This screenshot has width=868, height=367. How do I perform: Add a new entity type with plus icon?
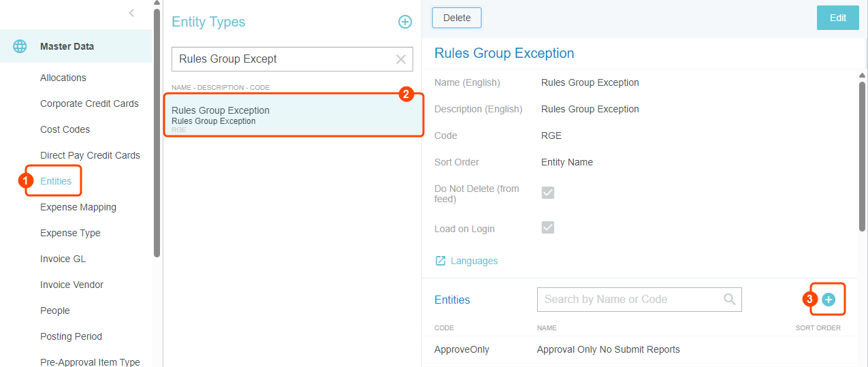pos(405,22)
